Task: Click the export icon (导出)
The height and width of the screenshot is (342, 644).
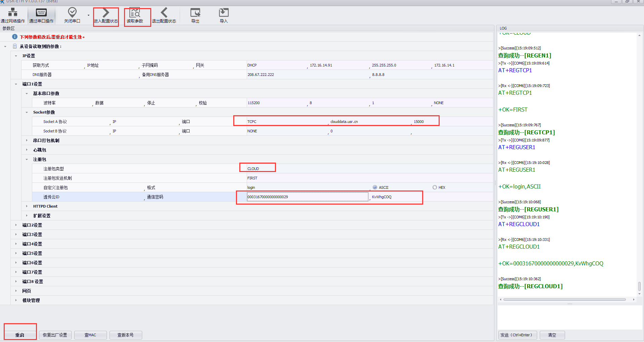Action: click(195, 15)
